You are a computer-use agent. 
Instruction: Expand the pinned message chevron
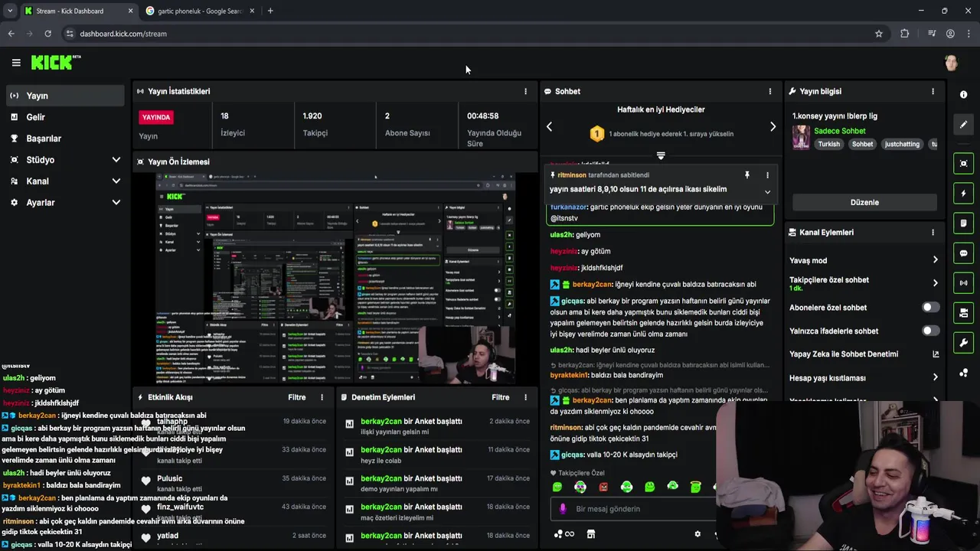pyautogui.click(x=767, y=192)
